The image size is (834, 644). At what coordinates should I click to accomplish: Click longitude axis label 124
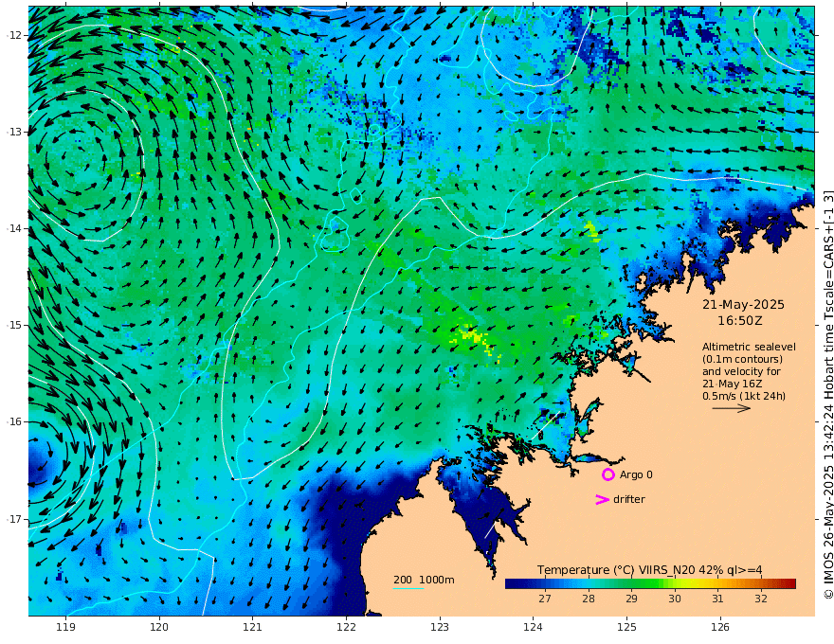click(533, 628)
